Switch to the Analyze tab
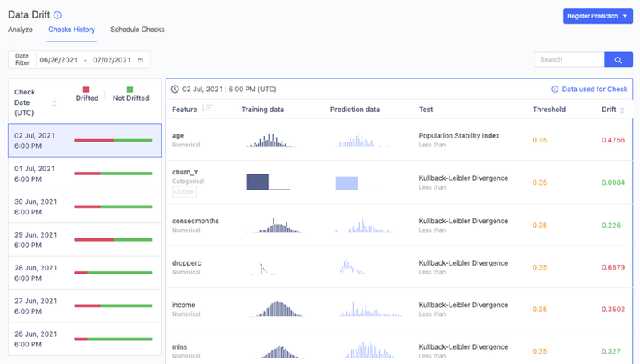Image resolution: width=640 pixels, height=364 pixels. pyautogui.click(x=20, y=30)
